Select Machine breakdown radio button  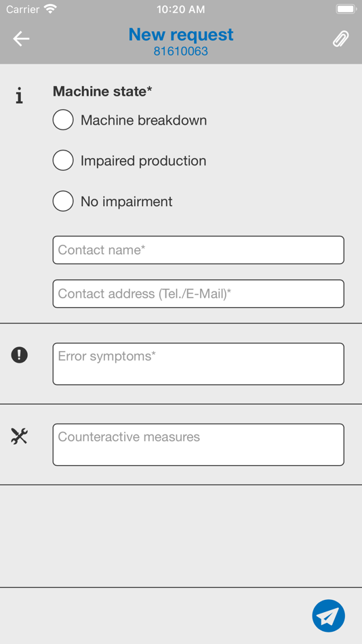coord(63,120)
